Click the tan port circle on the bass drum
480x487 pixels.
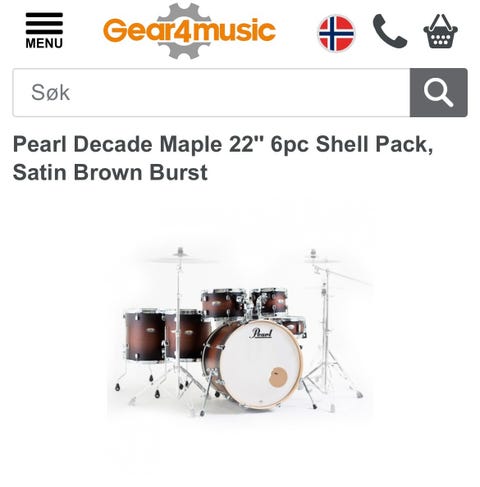click(278, 377)
